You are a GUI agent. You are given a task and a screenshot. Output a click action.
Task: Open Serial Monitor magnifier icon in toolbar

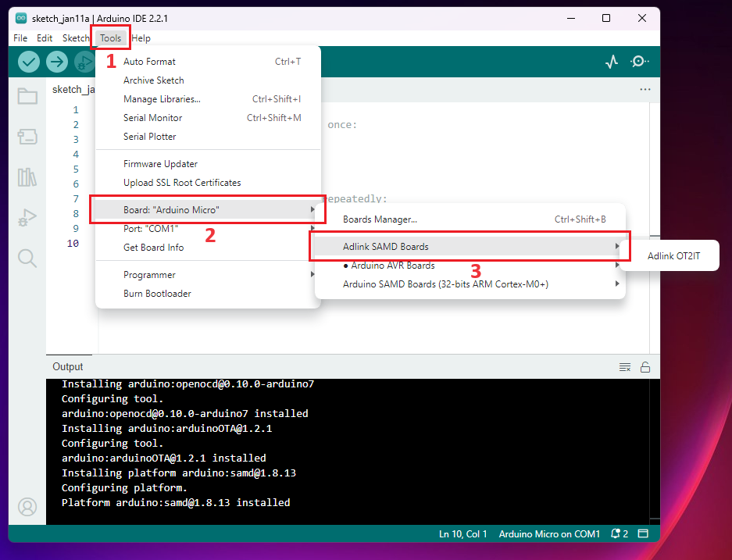pos(640,61)
